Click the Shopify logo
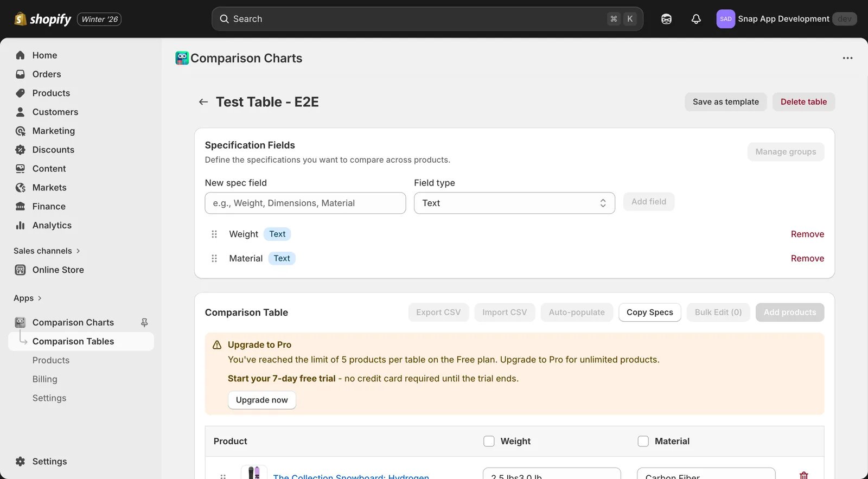This screenshot has height=479, width=868. tap(42, 19)
